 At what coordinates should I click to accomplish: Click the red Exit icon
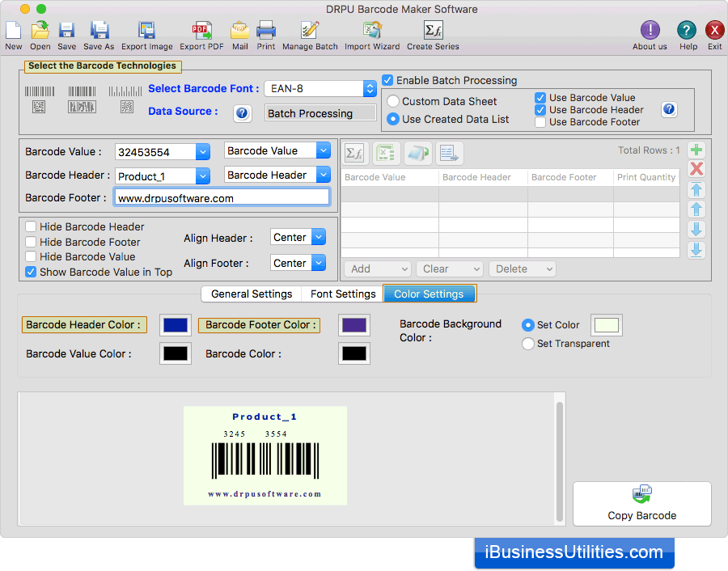coord(714,31)
